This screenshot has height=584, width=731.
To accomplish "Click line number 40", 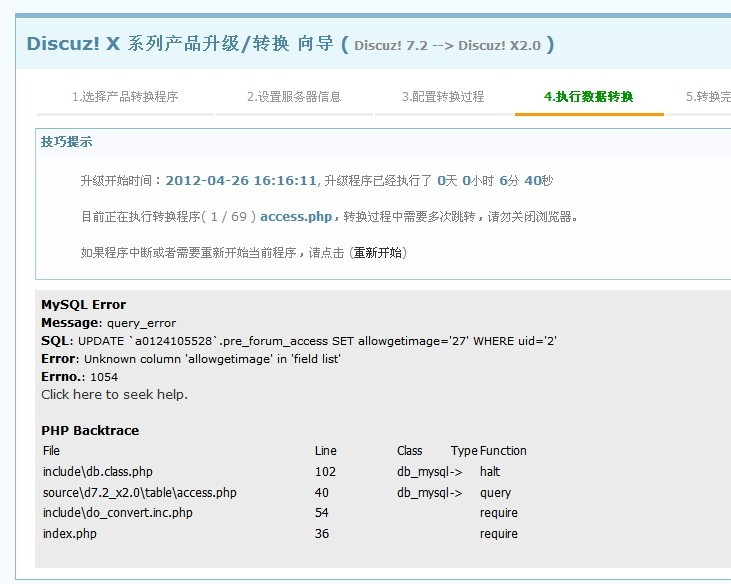I will point(322,493).
